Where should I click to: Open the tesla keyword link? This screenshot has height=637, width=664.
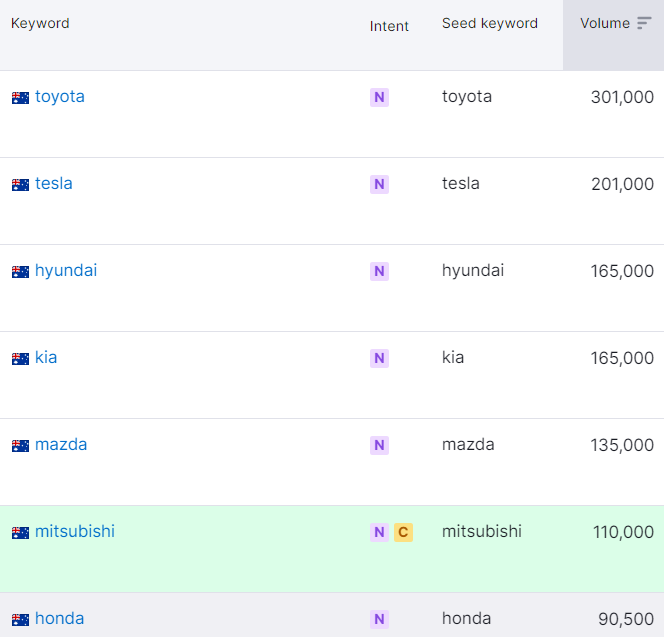coord(54,183)
